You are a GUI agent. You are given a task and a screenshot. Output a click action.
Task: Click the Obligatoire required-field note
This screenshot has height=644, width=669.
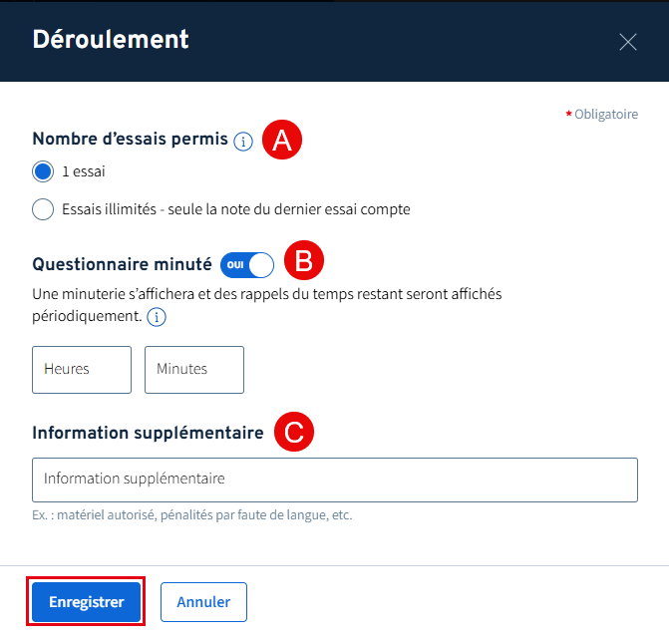point(602,115)
